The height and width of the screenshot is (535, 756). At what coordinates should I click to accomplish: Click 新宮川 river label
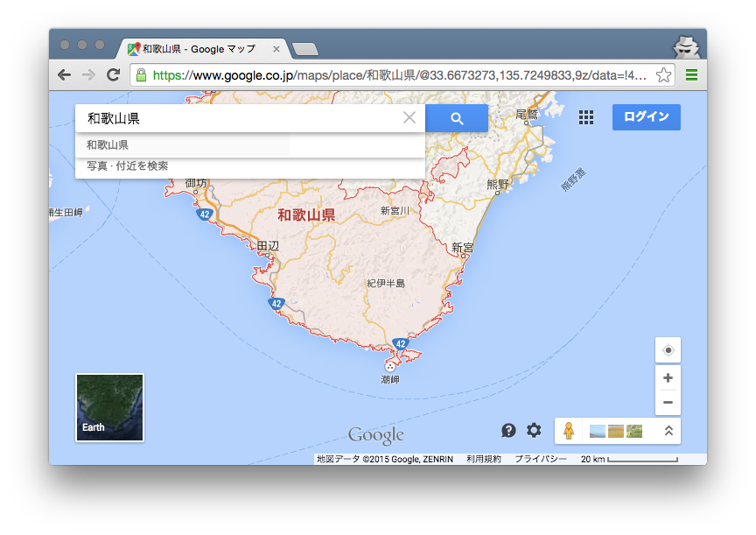395,210
